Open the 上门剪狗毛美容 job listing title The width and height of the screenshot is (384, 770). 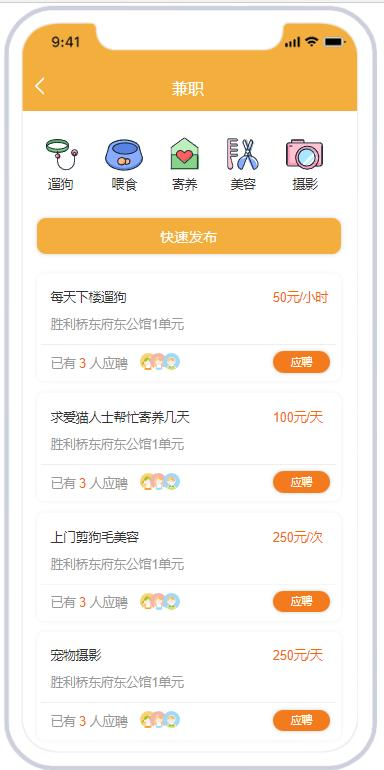tap(94, 537)
